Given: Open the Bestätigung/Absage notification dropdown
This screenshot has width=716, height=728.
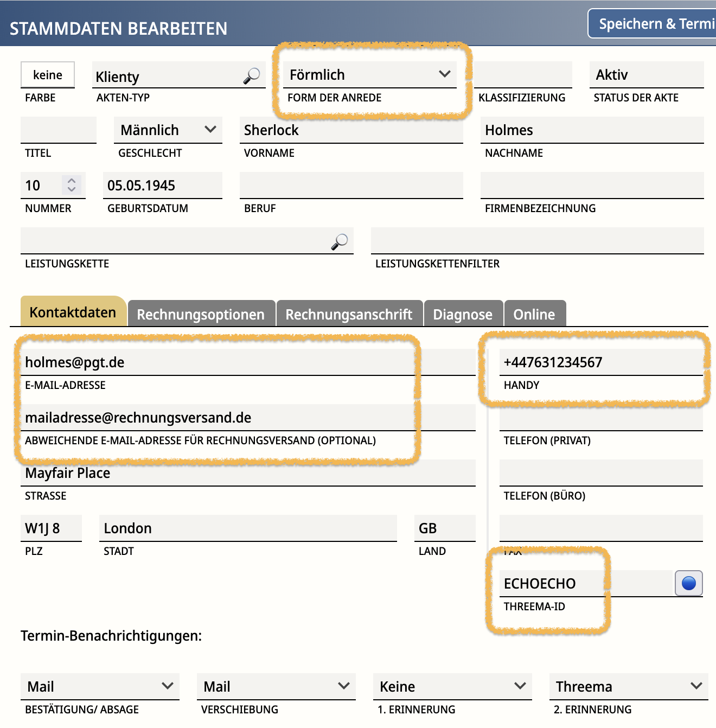Looking at the screenshot, I should click(x=100, y=686).
